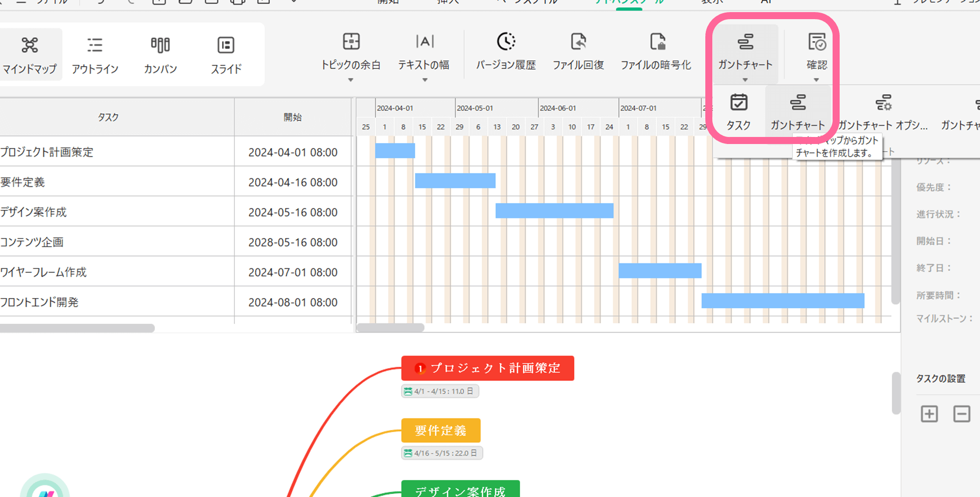Click the mind map canvas vertical scrollbar
This screenshot has width=980, height=497.
[896, 393]
